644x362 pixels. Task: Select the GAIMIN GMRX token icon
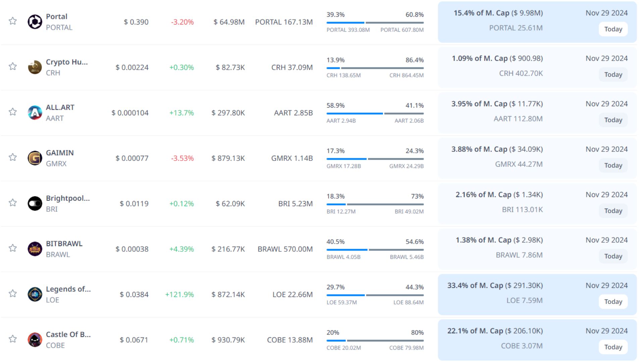35,158
